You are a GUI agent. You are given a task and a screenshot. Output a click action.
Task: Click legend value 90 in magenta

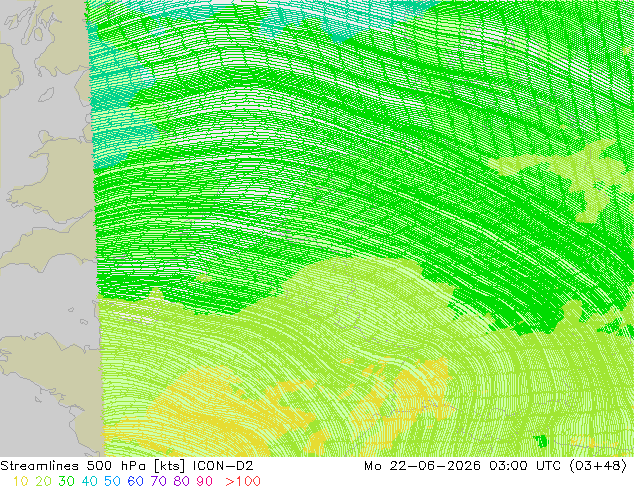[205, 481]
